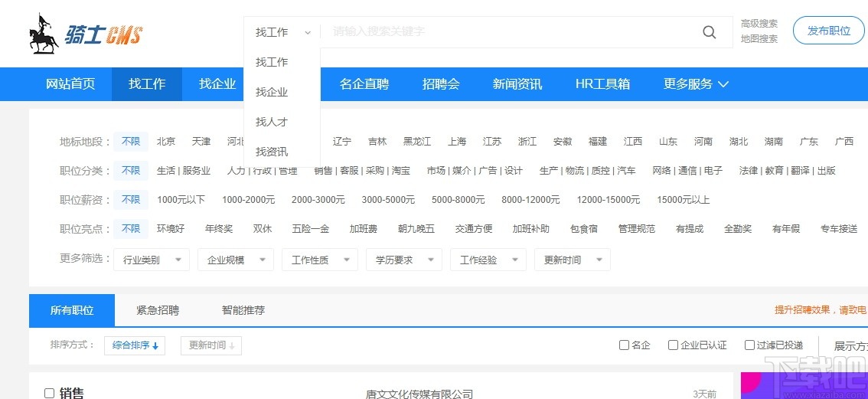Choose category 生产 | 物流 | 质控 | 汽车

(x=587, y=171)
